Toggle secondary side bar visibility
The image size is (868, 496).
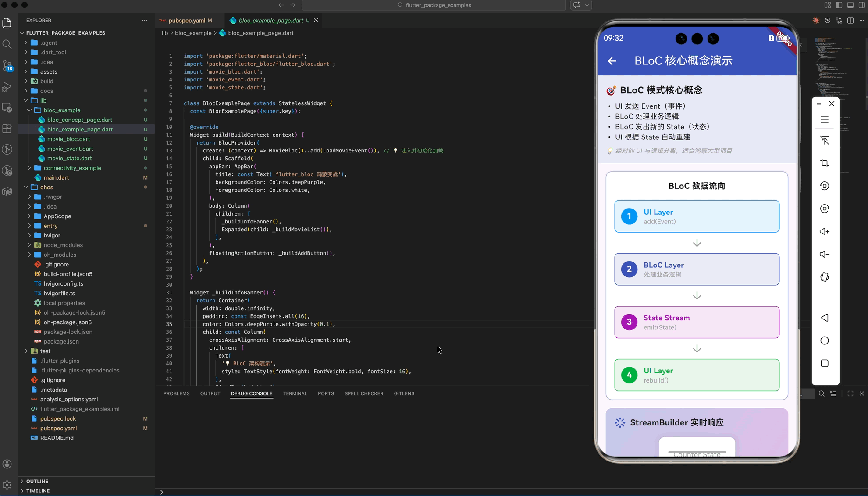point(861,5)
